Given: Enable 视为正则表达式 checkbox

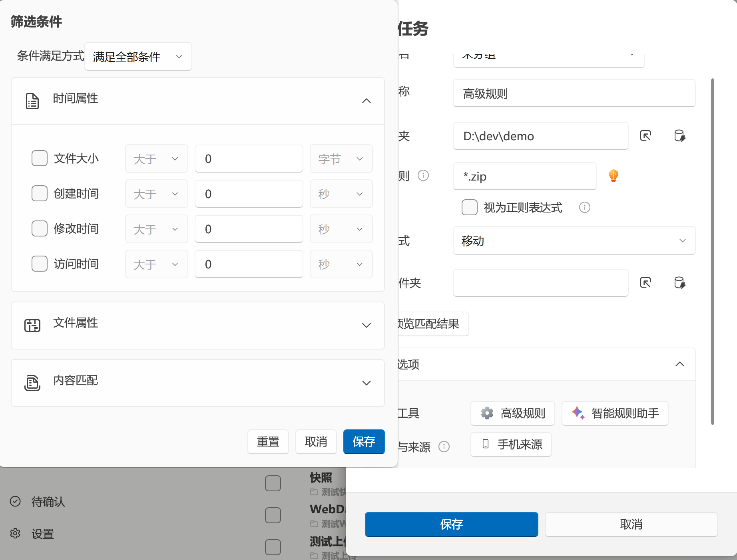Looking at the screenshot, I should point(470,207).
